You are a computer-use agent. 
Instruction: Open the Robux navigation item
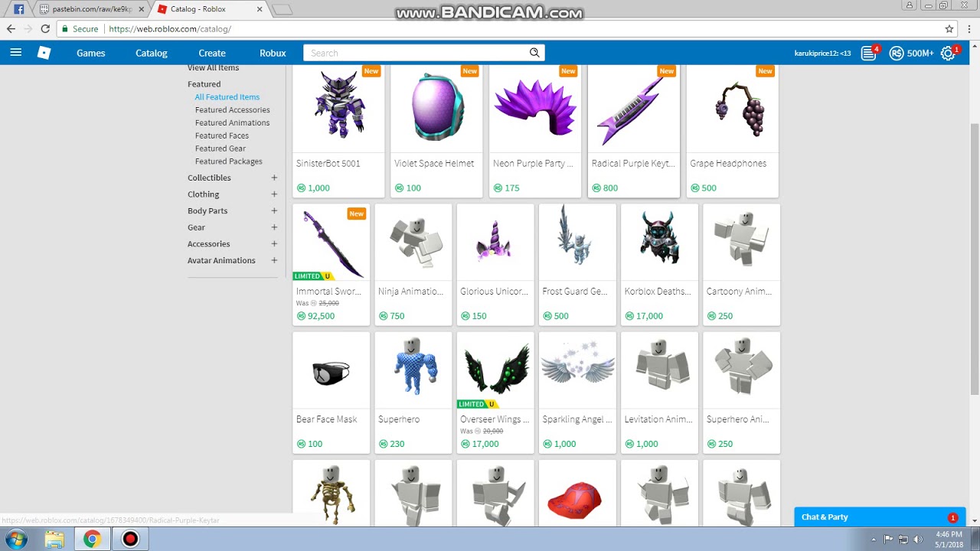pos(273,53)
